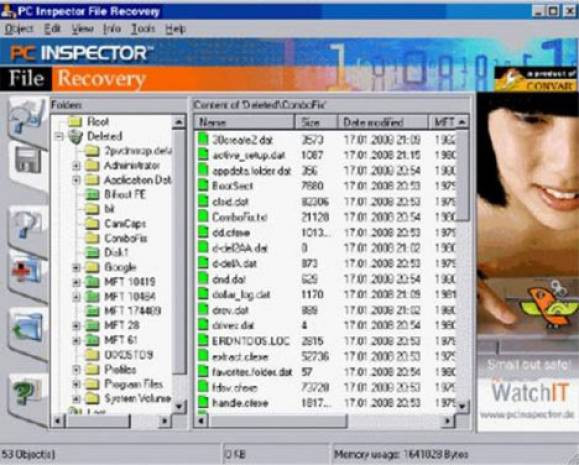Viewport: 579px width, 465px height.
Task: Open the Tools menu
Action: [x=143, y=29]
